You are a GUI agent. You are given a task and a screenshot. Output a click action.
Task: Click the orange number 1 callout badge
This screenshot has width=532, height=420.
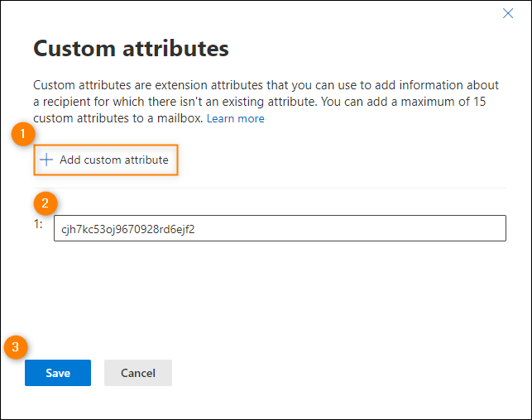point(23,134)
